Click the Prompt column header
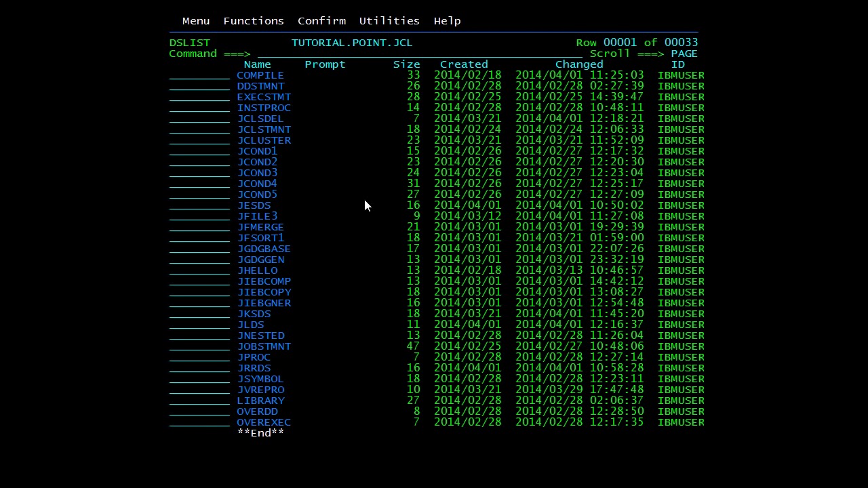The image size is (868, 488). [x=325, y=64]
